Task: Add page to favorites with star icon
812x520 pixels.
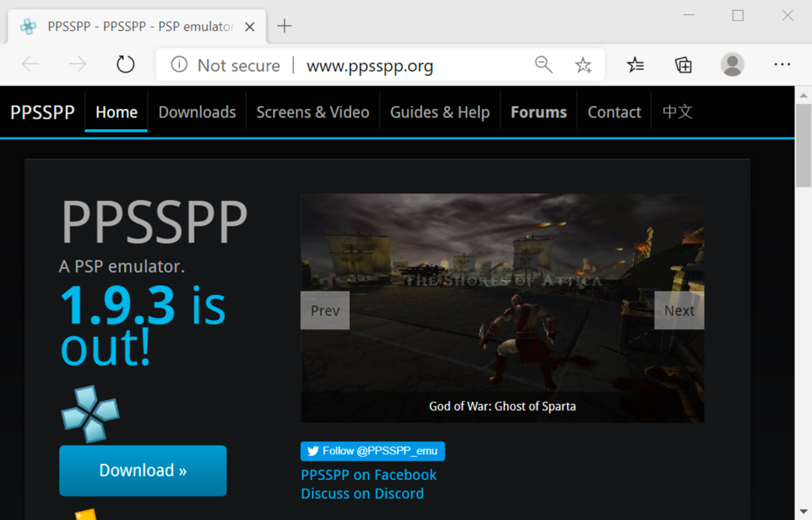Action: point(583,65)
